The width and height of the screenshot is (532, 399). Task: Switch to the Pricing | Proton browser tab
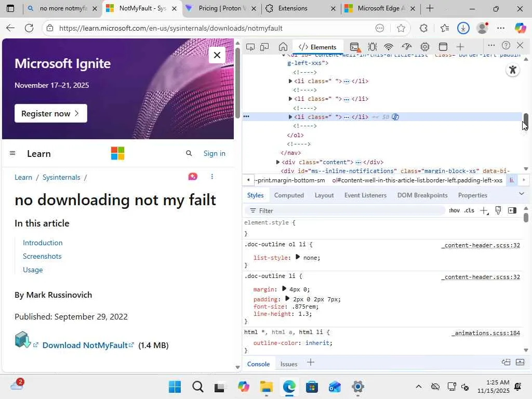tap(221, 8)
